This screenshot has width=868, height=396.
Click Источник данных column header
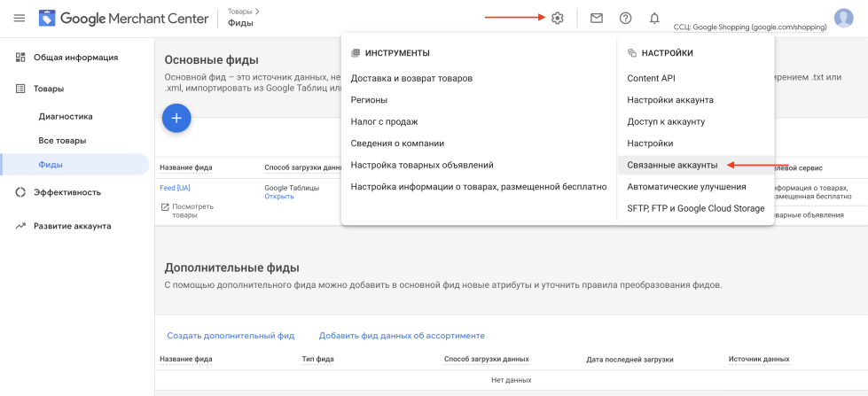tap(759, 360)
